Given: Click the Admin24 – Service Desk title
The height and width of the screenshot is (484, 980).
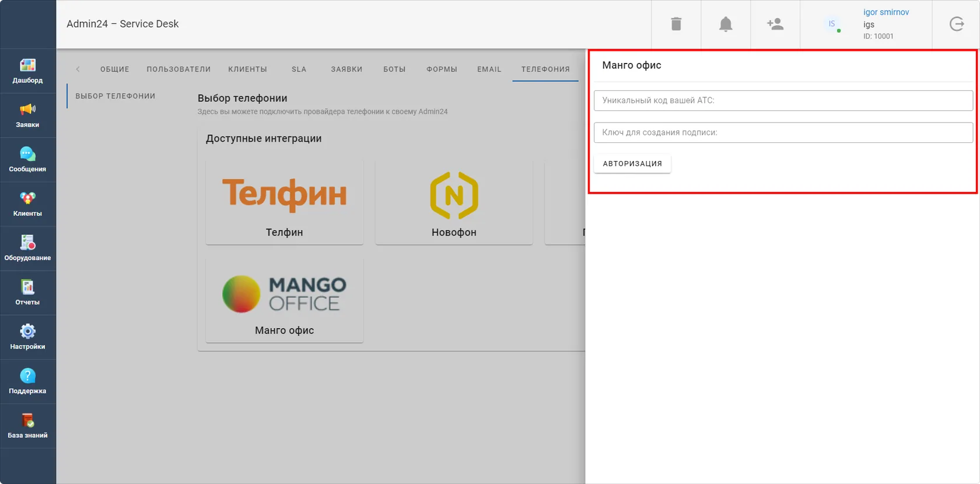Looking at the screenshot, I should point(123,24).
